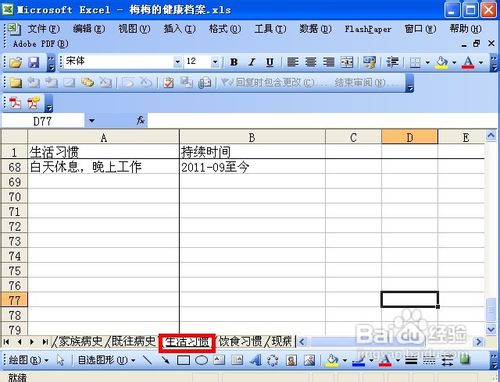The height and width of the screenshot is (382, 500).
Task: Open the 格式(O) menu
Action: tap(225, 29)
